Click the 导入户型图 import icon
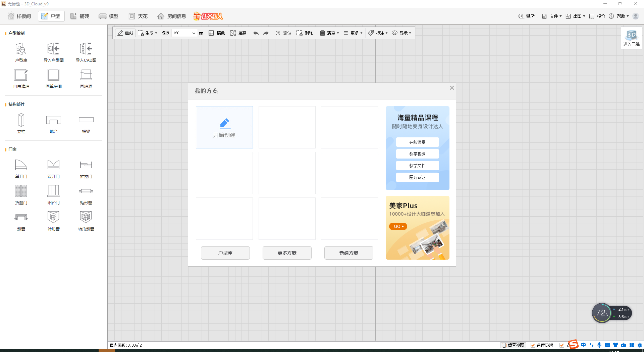 coord(54,52)
